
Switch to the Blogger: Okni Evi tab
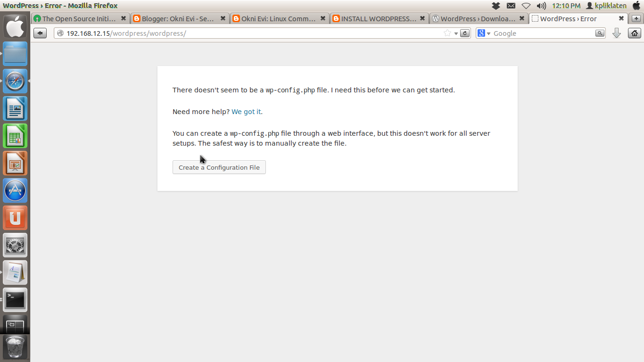[x=180, y=19]
